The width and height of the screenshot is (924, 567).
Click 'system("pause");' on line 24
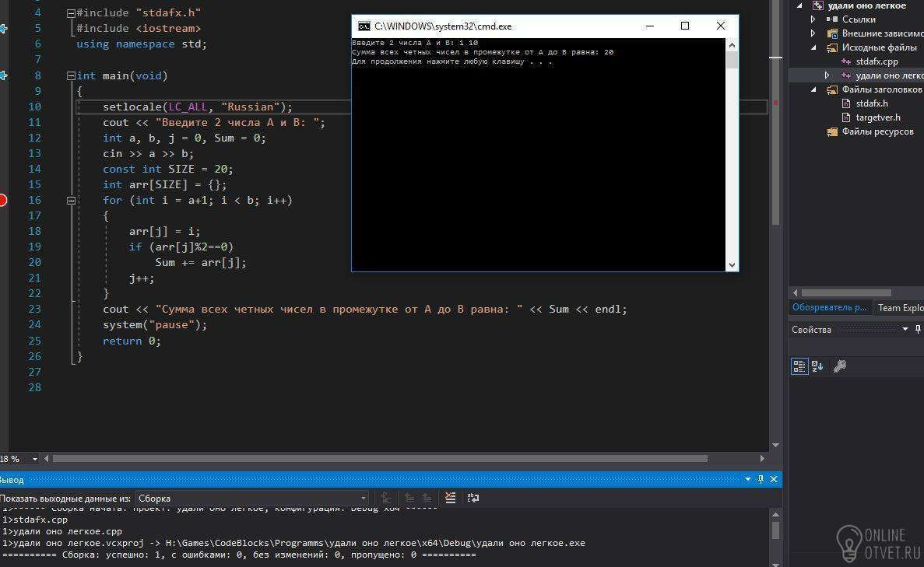click(155, 324)
